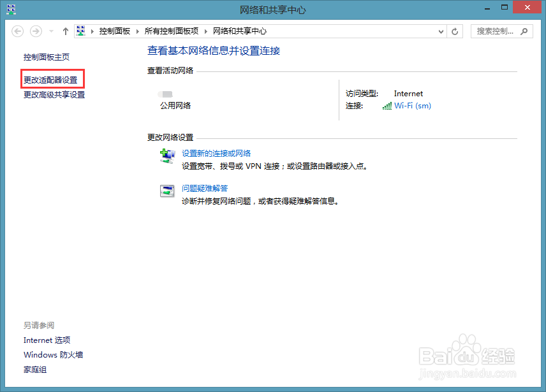546x392 pixels.
Task: Open the Wi-Fi (sm) connection link
Action: point(412,104)
